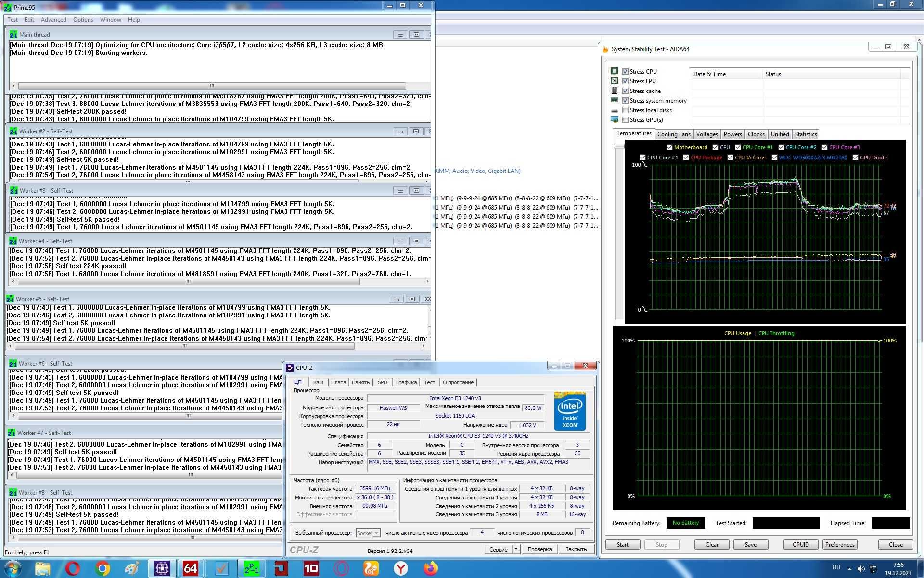Screen dimensions: 924x578
Task: Click the Clear button in AIDA64
Action: 712,545
